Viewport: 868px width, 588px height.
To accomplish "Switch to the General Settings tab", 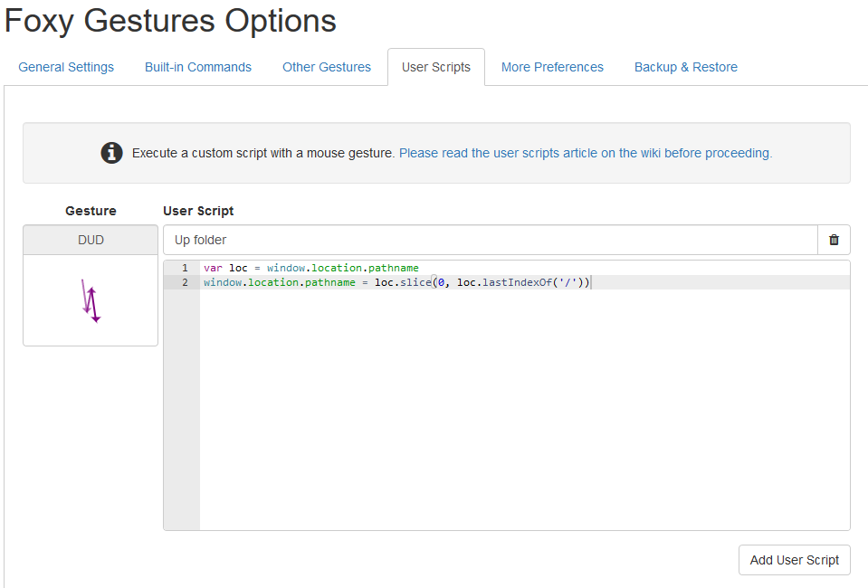I will tap(66, 67).
